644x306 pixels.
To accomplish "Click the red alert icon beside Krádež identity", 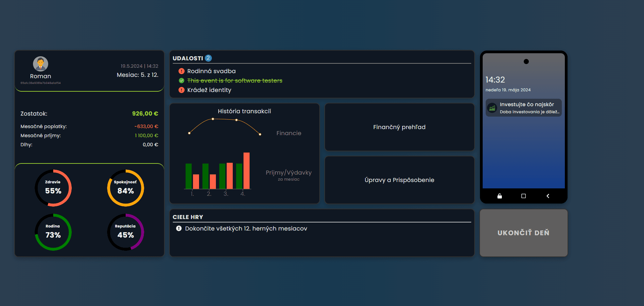I will (182, 90).
